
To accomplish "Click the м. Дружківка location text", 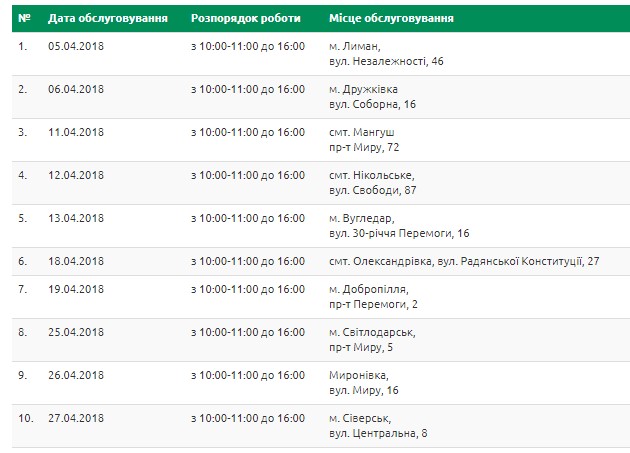I will [x=363, y=89].
